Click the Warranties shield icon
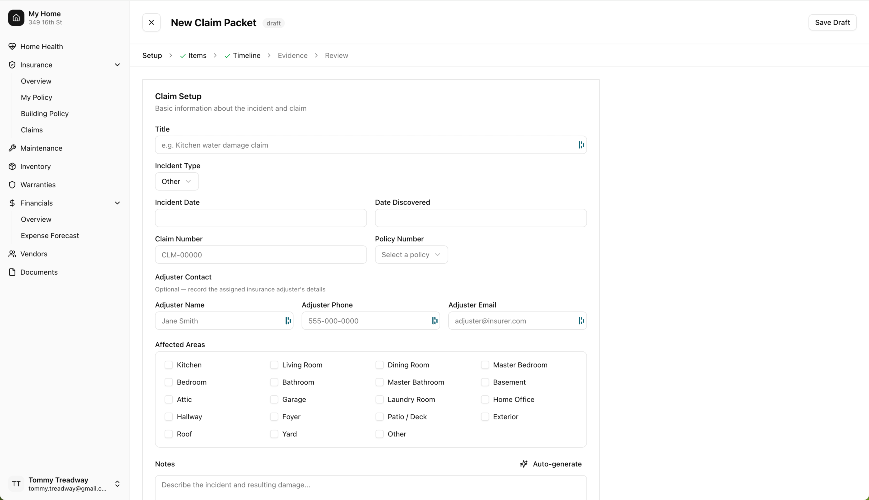 coord(12,185)
